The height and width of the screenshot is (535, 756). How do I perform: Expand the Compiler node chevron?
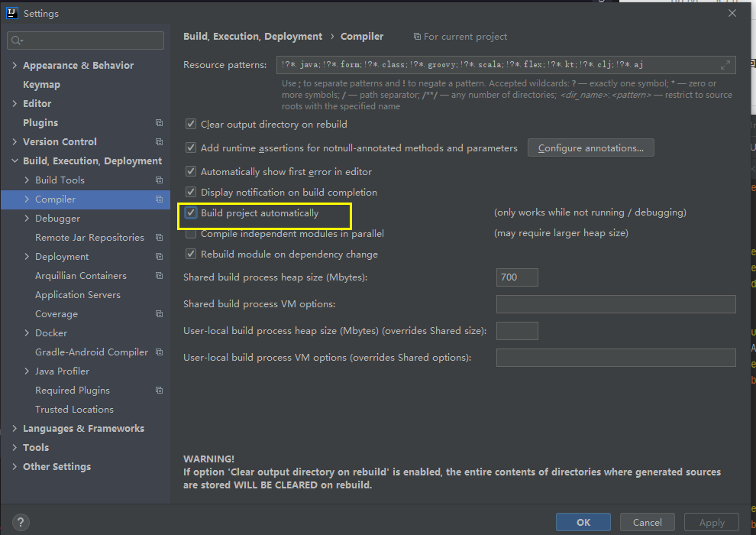(x=27, y=199)
